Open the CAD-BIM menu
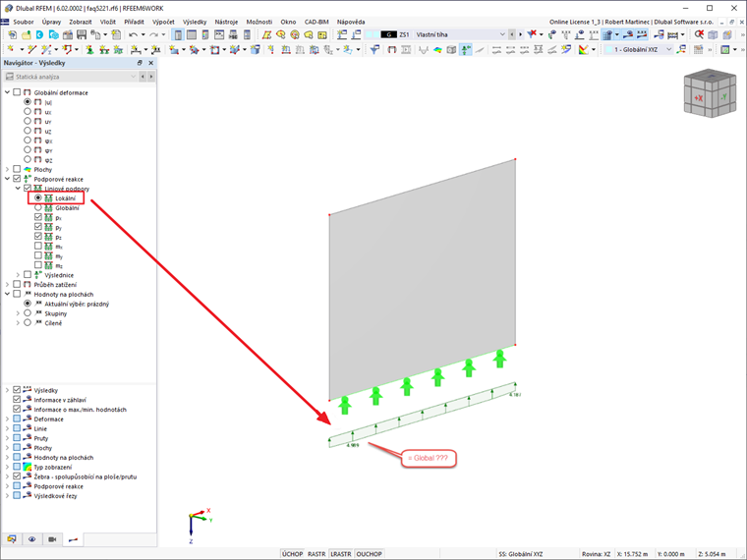Viewport: 747px width, 560px height. pyautogui.click(x=316, y=22)
